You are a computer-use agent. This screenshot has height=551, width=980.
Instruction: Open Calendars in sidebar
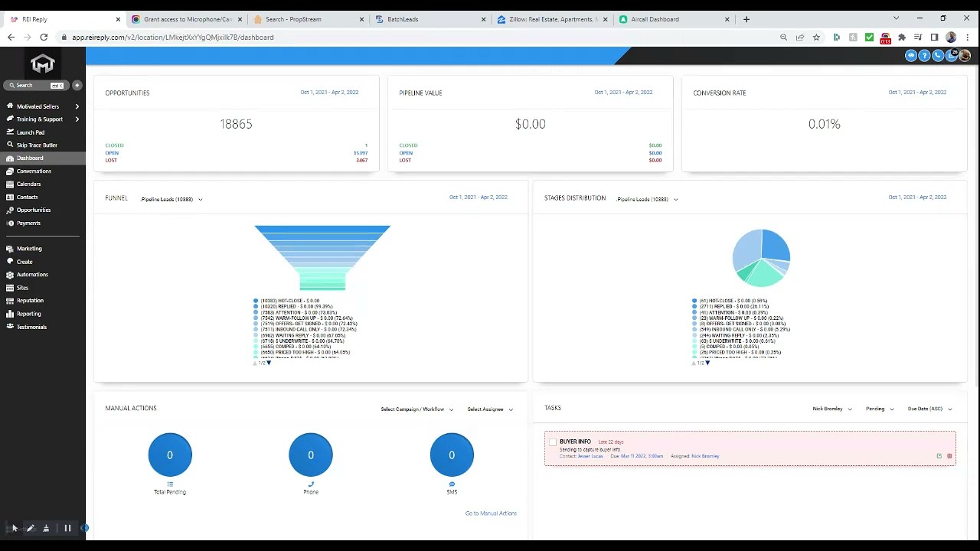42,184
